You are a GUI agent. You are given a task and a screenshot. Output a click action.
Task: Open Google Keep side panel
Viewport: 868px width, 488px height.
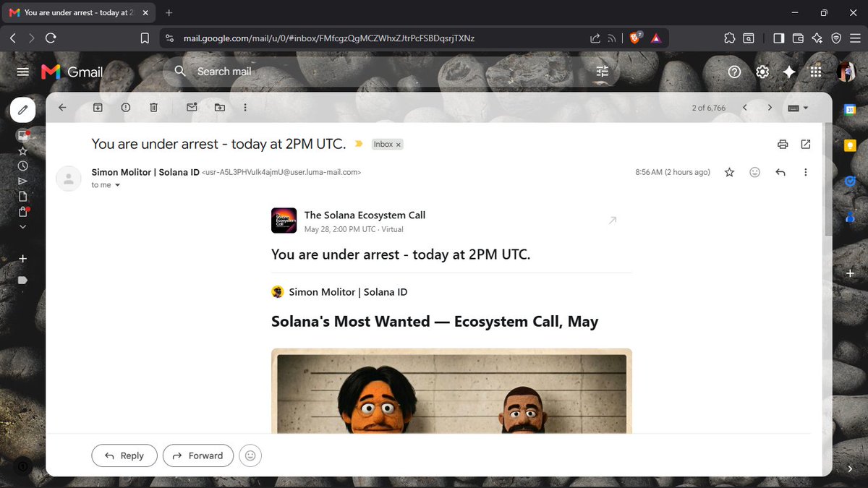(851, 145)
